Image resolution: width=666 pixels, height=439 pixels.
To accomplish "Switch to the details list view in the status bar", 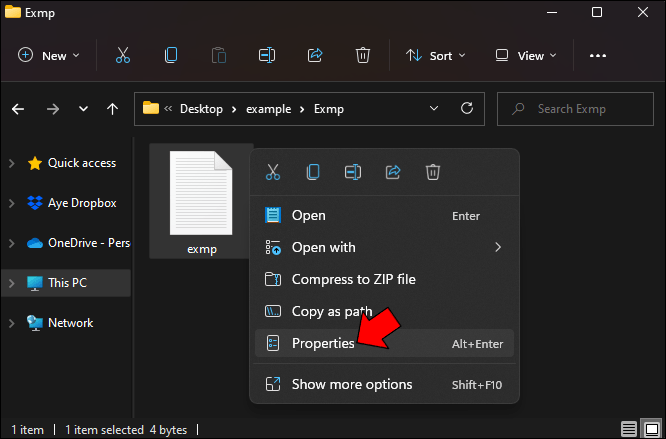I will 629,429.
